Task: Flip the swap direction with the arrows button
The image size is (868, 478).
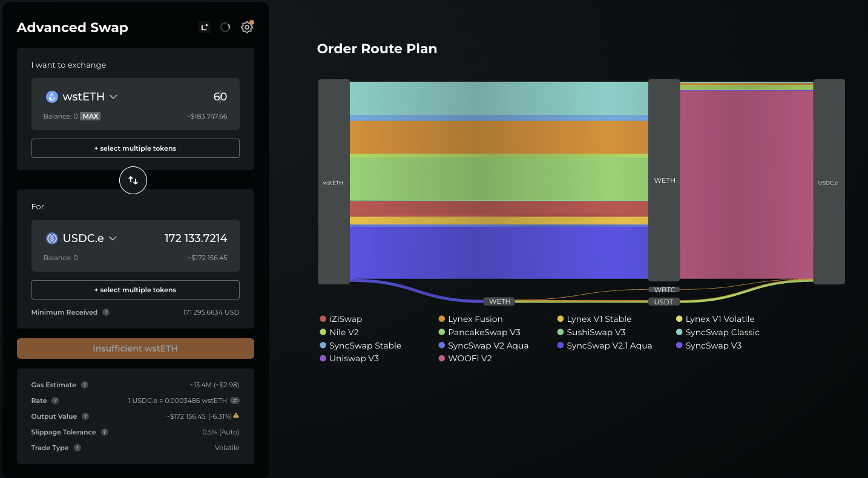Action: (133, 180)
